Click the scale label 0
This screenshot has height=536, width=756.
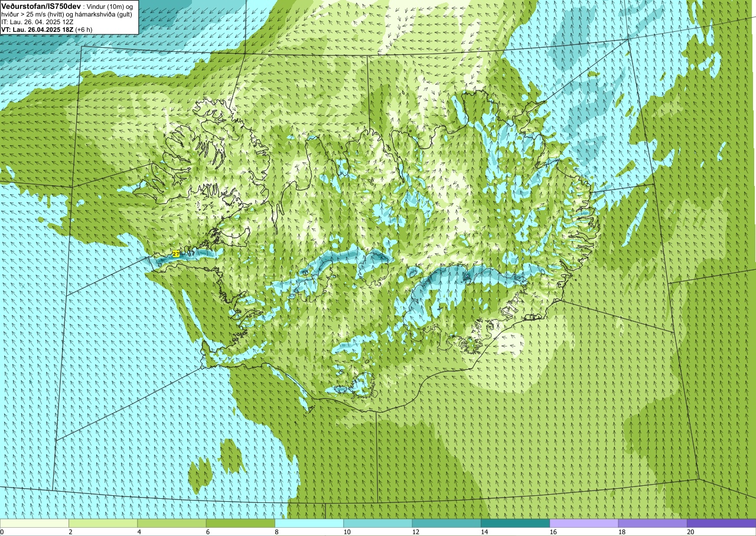click(x=2, y=532)
